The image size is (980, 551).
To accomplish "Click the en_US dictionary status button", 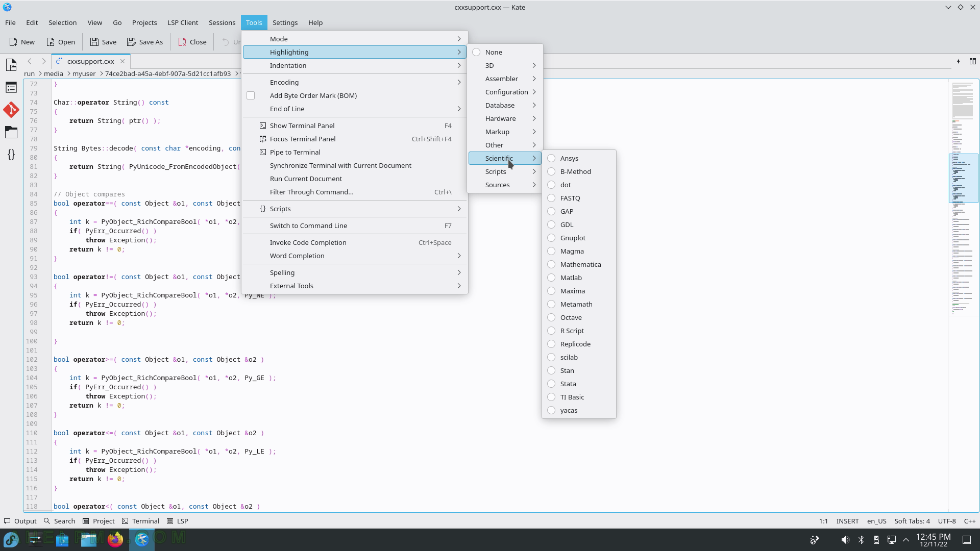I will pos(876,521).
